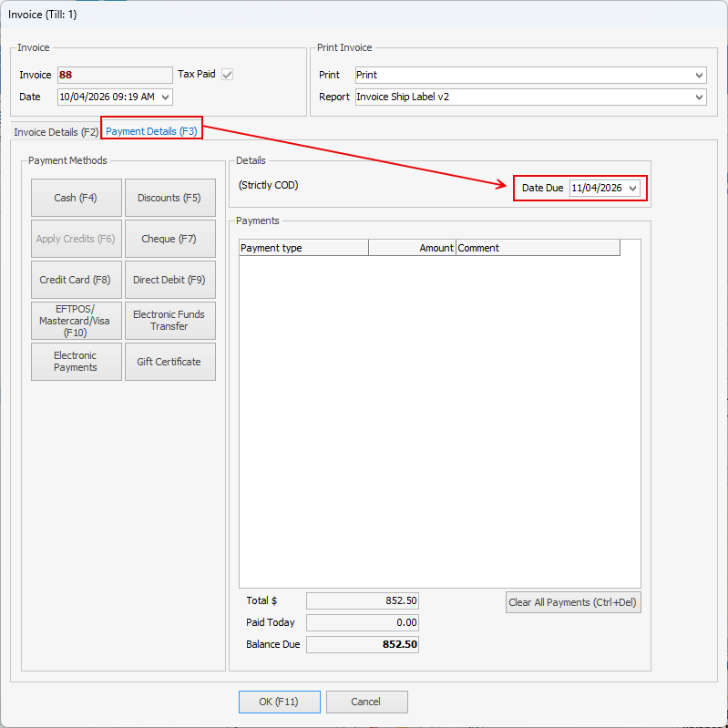Viewport: 728px width, 728px height.
Task: Open the Date Due dropdown
Action: click(633, 188)
